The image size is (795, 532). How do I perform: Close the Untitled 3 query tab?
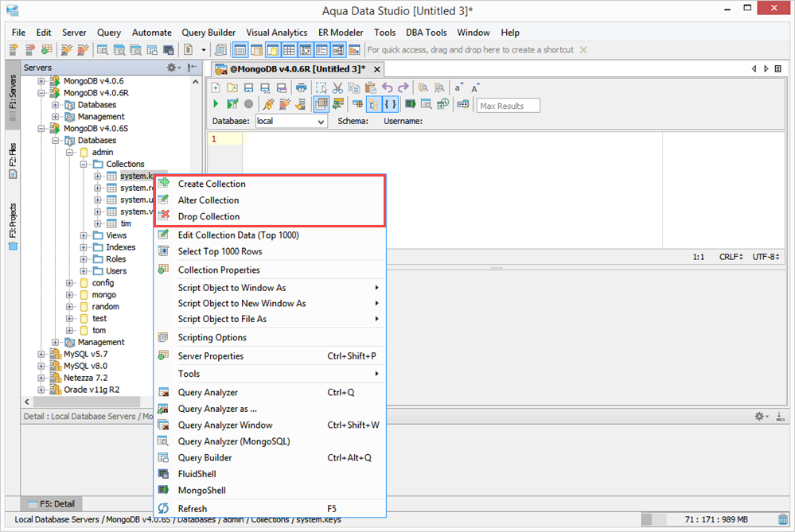coord(376,69)
